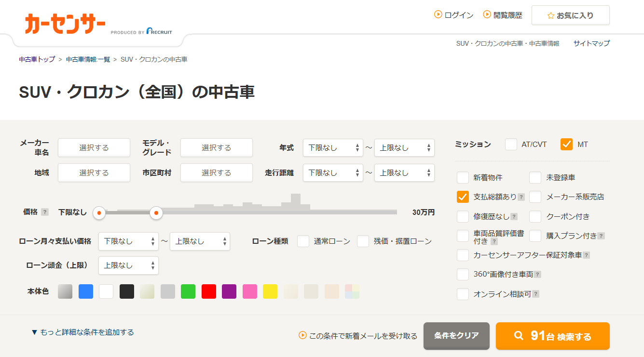
Task: Expand もっと詳細な条件を追加する
Action: point(82,332)
